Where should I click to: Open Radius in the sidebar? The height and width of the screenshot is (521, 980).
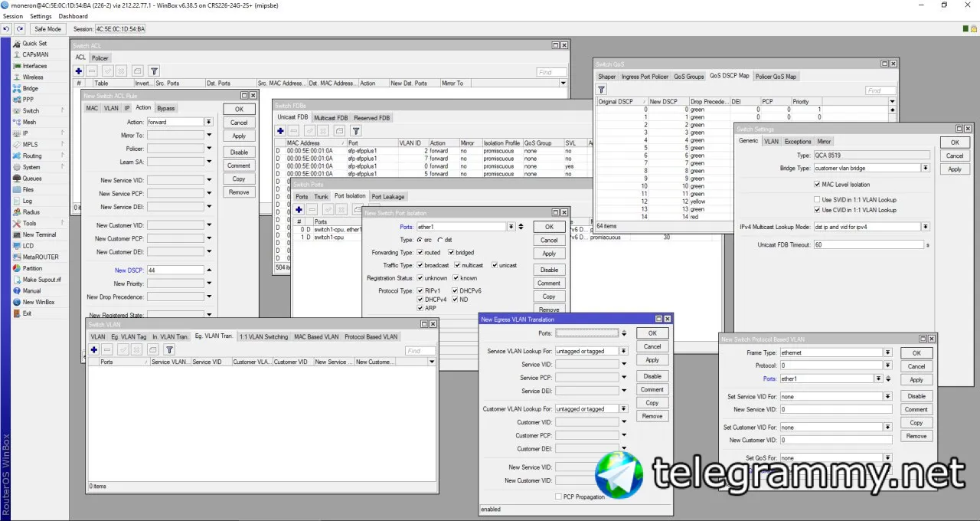coord(31,212)
